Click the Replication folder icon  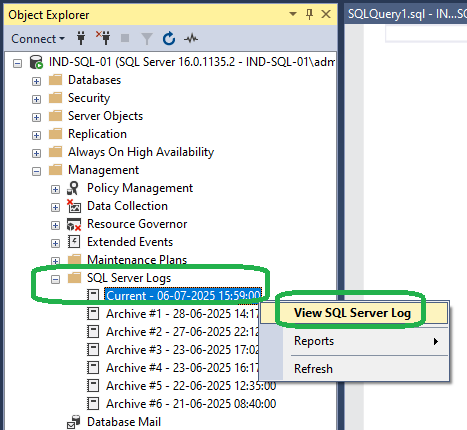tap(55, 134)
